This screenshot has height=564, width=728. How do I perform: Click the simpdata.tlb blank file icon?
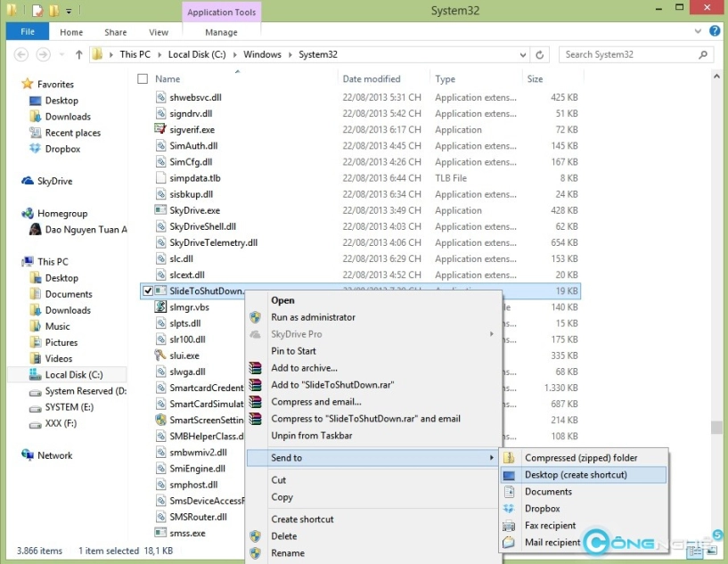click(x=160, y=178)
